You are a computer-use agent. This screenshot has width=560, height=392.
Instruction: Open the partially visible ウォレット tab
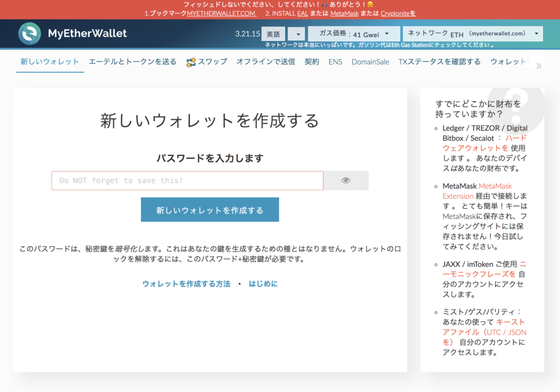pos(509,61)
